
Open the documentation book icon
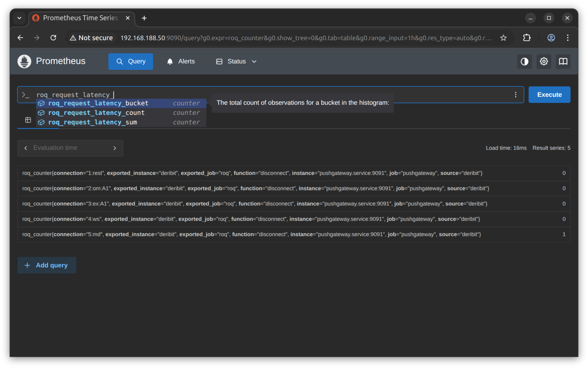click(563, 62)
